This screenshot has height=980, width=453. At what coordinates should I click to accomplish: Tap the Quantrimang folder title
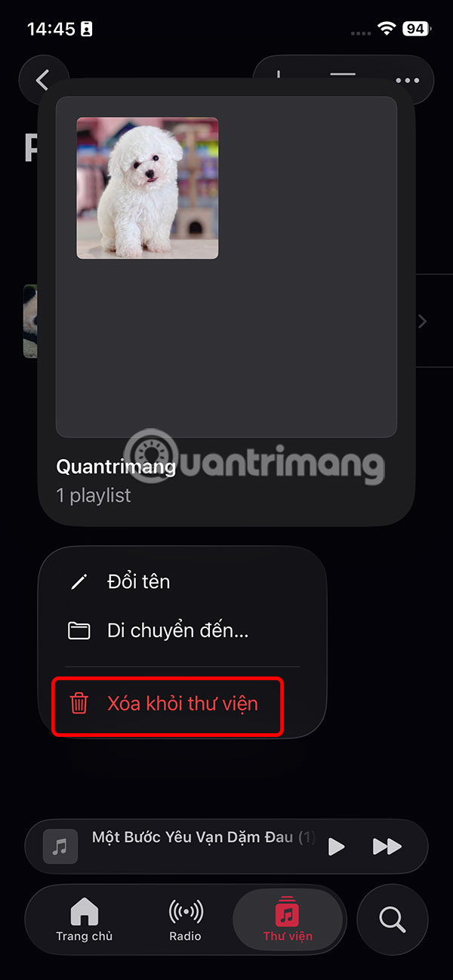[116, 467]
